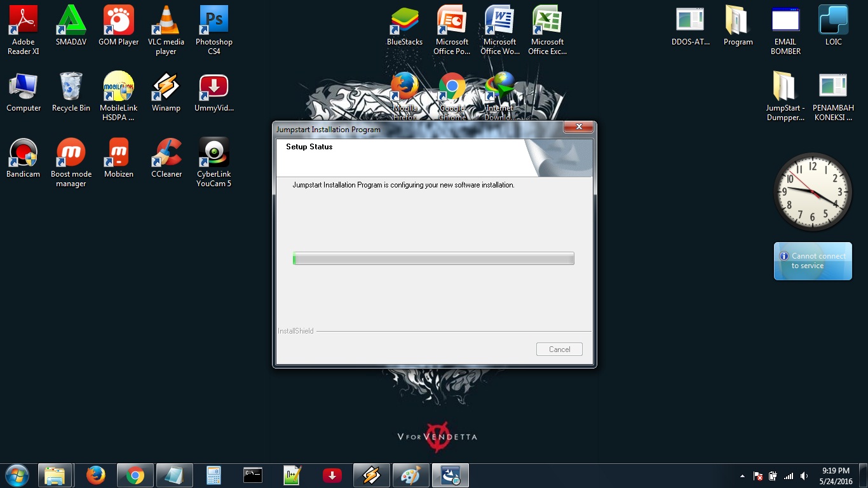The height and width of the screenshot is (488, 868).
Task: Open network signal tray icon
Action: [789, 476]
